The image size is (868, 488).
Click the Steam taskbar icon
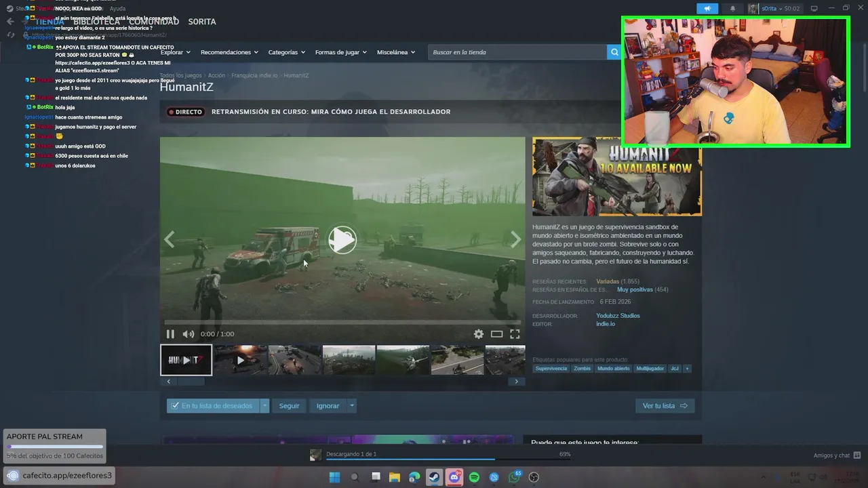pos(434,477)
